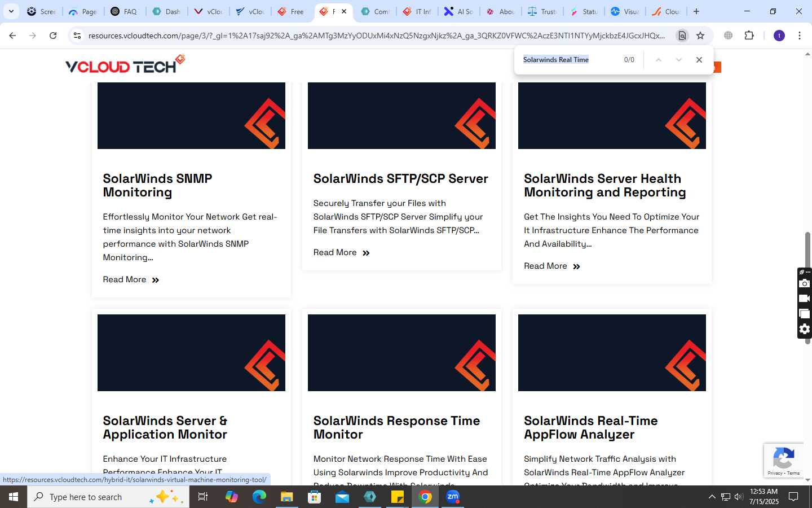
Task: Open File Explorer from the taskbar
Action: (x=286, y=497)
